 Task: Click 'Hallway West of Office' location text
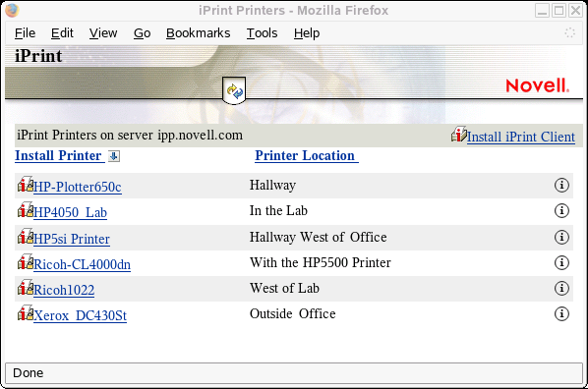319,237
